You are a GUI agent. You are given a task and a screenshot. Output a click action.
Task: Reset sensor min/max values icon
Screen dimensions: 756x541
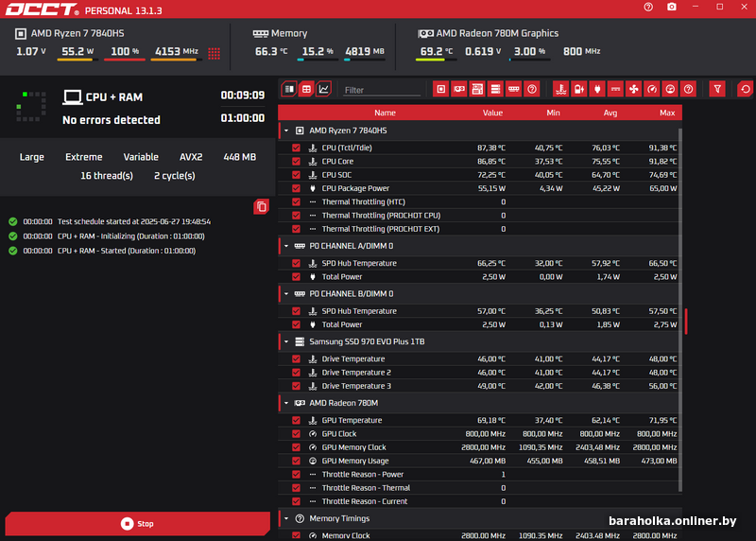point(746,89)
